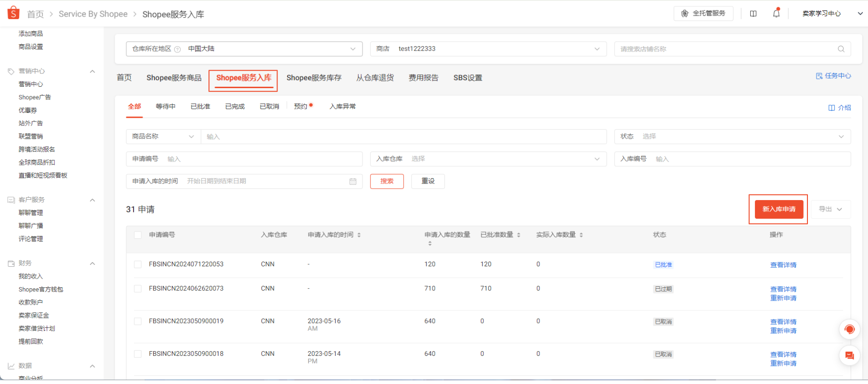The width and height of the screenshot is (868, 384).
Task: Sort by 申请入库的数量 column arrows
Action: point(430,243)
